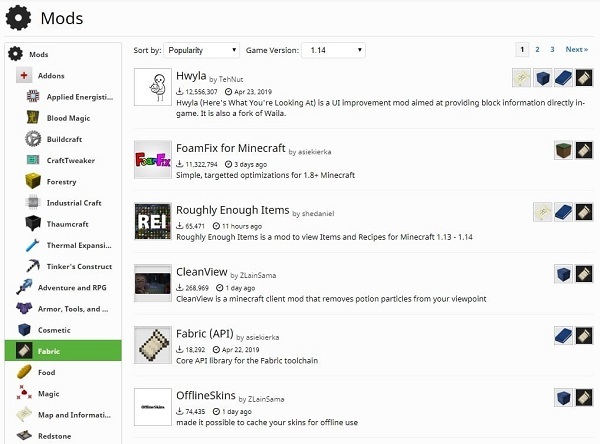Select the Buildcraft sidebar label
The image size is (600, 444).
[64, 139]
